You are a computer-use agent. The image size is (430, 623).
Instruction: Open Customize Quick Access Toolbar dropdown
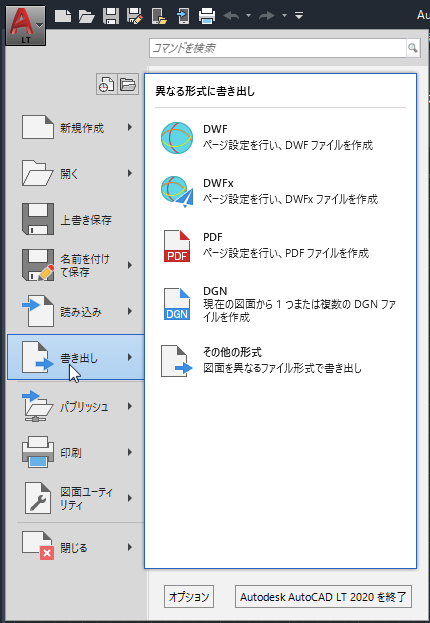tap(299, 16)
